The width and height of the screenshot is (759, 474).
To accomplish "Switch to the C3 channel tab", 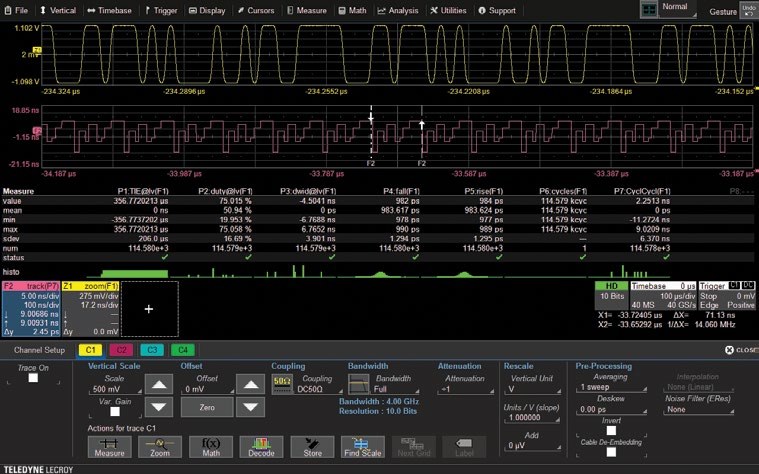I will pyautogui.click(x=152, y=350).
